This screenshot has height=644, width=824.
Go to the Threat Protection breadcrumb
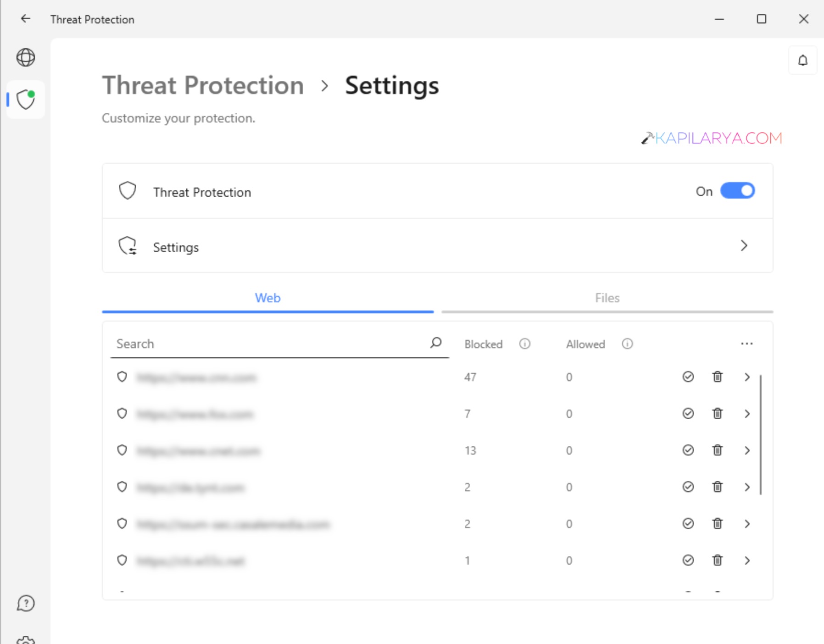(203, 85)
